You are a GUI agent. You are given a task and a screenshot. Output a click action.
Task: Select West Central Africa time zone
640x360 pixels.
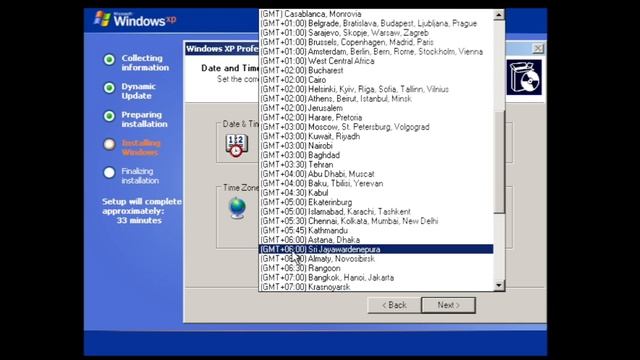[376, 61]
